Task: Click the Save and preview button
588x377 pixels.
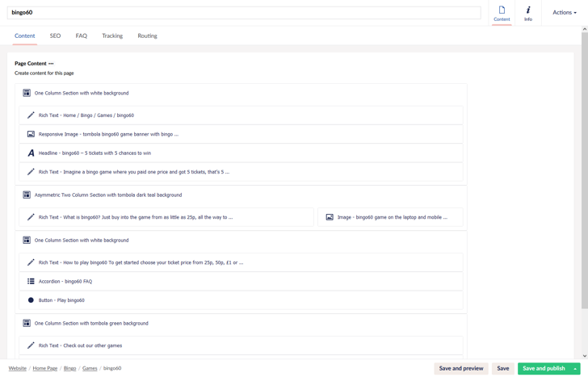Action: (461, 368)
